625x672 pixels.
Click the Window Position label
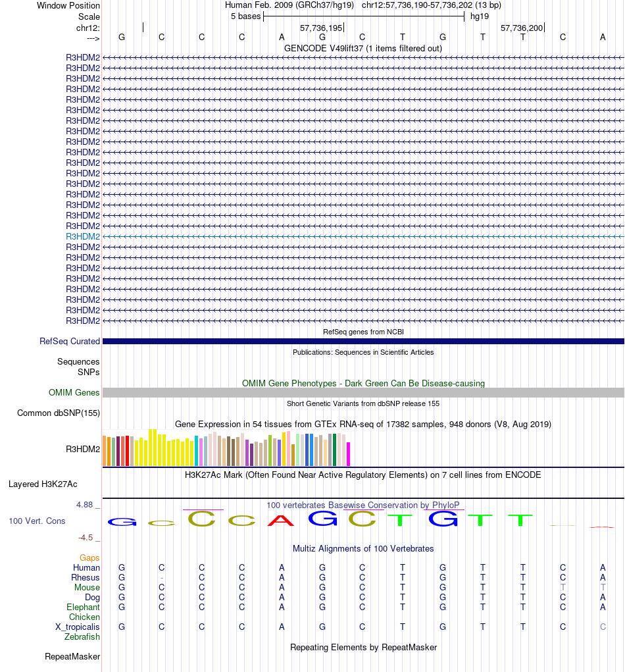[x=68, y=5]
